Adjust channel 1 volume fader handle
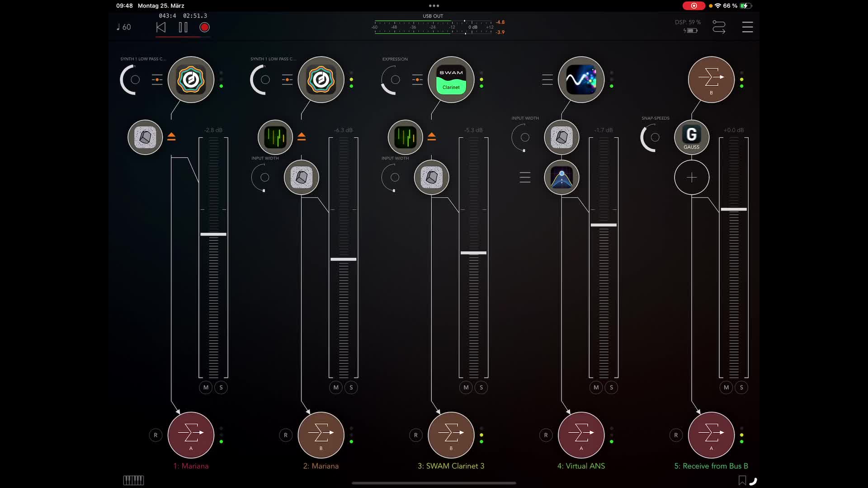868x488 pixels. point(213,234)
